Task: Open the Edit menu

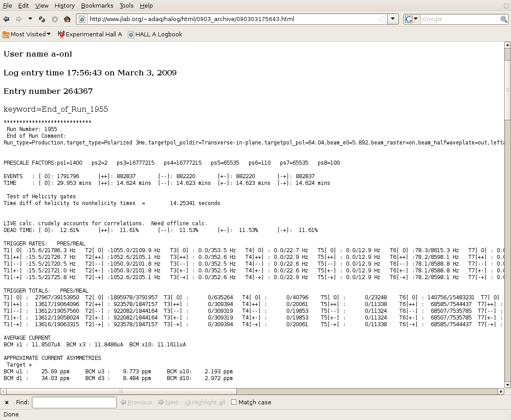Action: click(23, 5)
